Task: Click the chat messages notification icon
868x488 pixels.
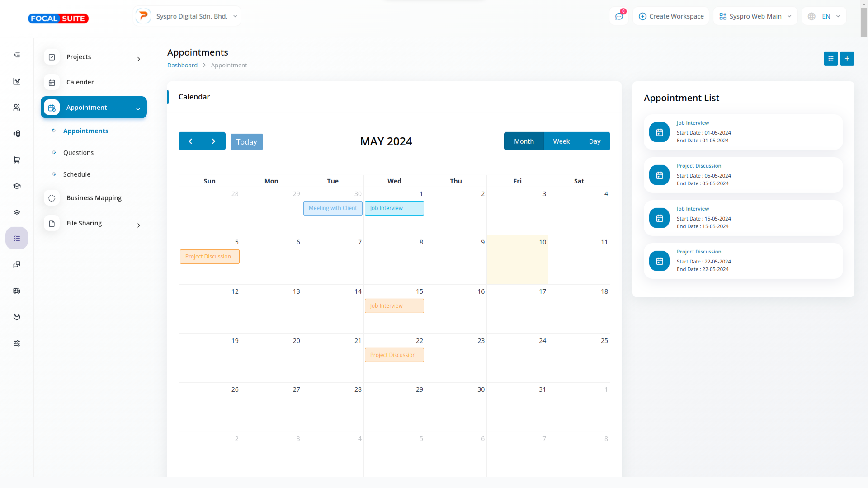Action: [x=619, y=16]
